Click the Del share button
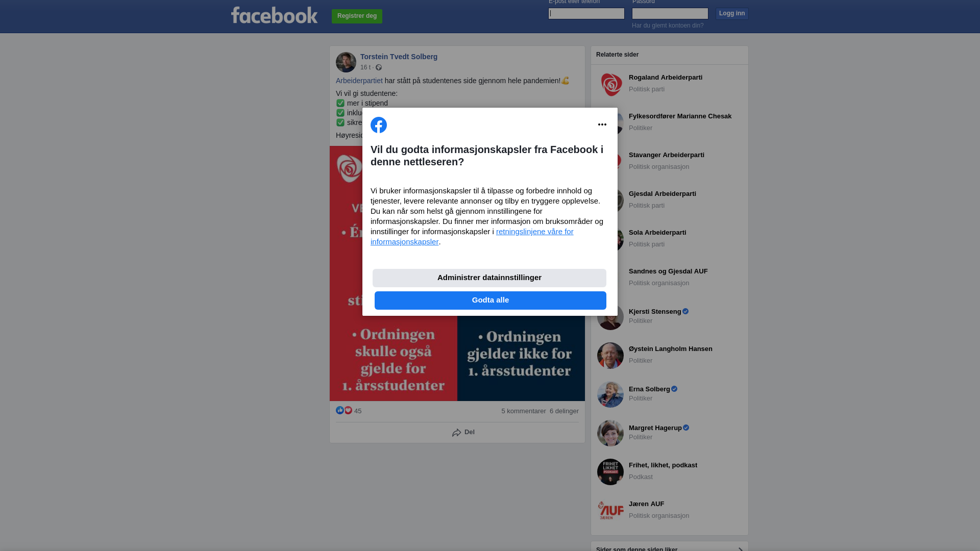The height and width of the screenshot is (551, 980). coord(463,433)
